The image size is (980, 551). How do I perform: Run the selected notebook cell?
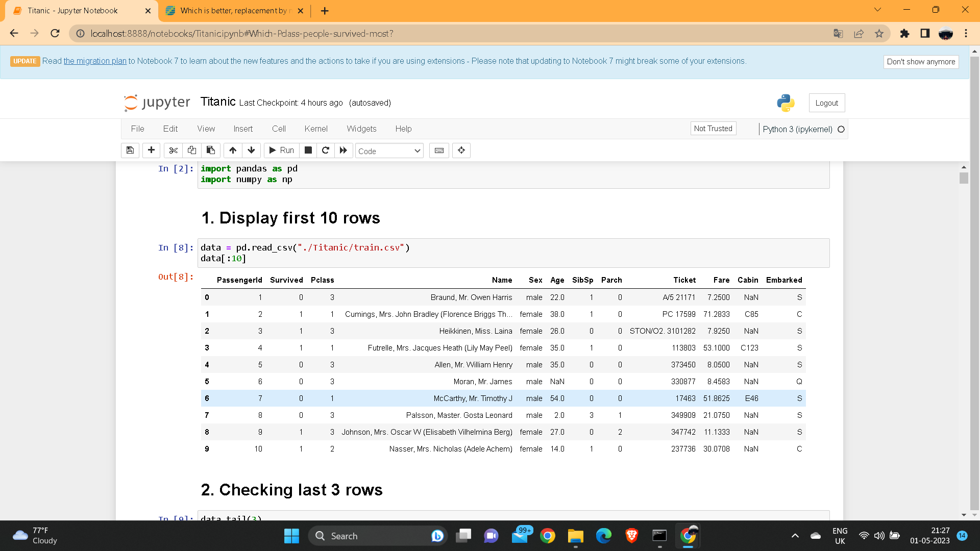click(x=281, y=150)
